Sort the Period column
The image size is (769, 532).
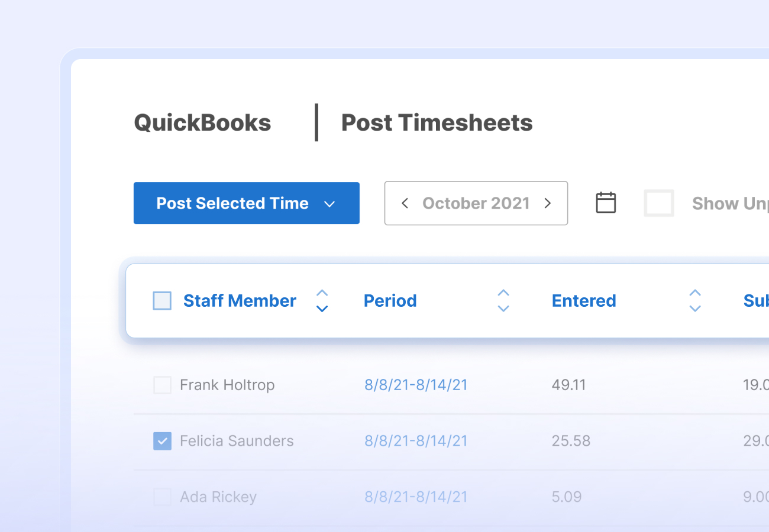[503, 300]
